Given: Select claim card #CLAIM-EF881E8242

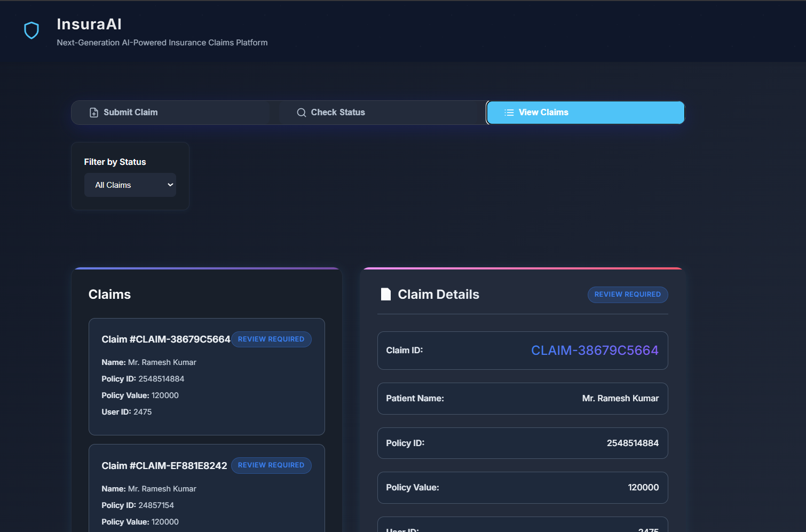Looking at the screenshot, I should click(x=207, y=488).
